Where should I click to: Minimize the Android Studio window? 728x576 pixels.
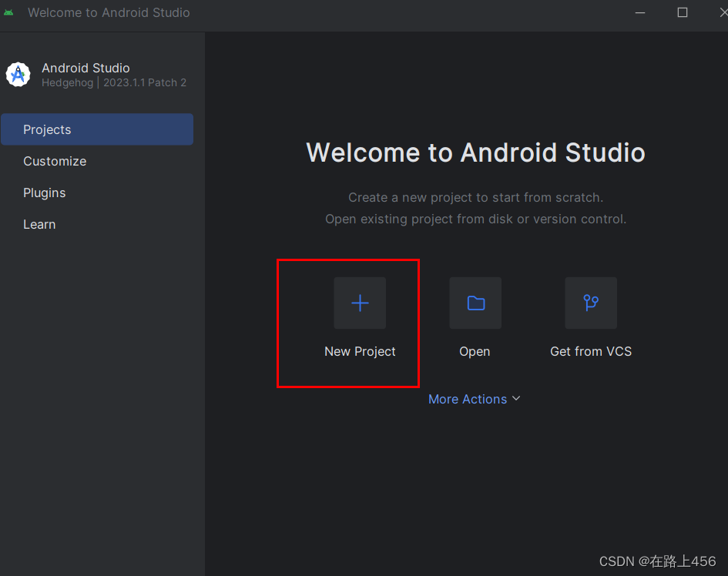(x=639, y=12)
